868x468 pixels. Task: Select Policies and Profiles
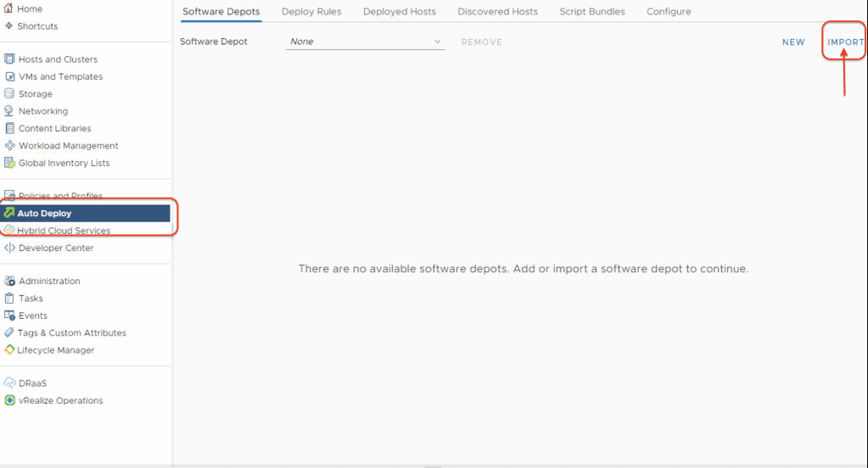click(x=60, y=196)
